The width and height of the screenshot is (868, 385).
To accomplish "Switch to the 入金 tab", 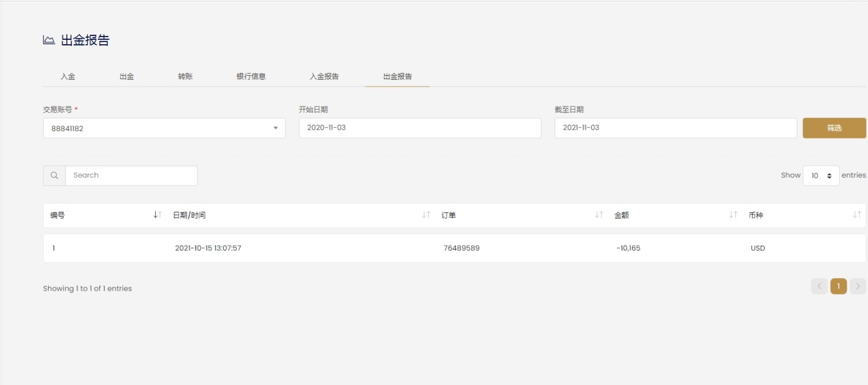I will 68,76.
